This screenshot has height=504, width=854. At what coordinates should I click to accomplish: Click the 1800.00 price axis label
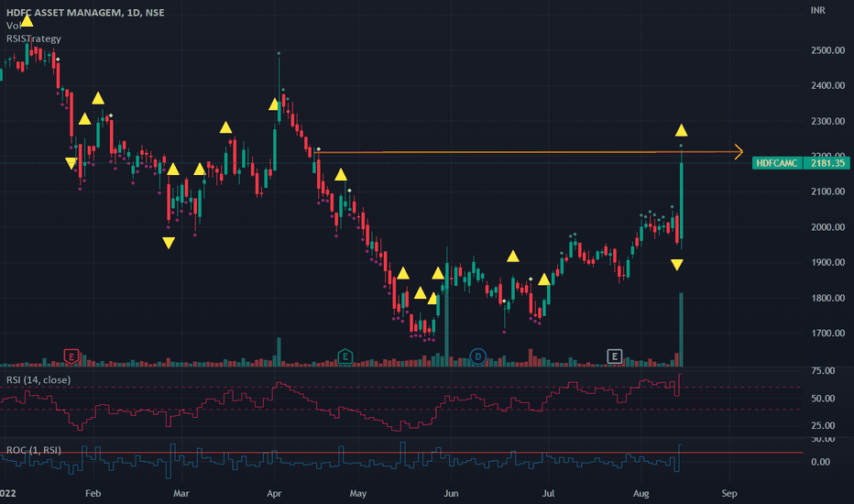(x=827, y=298)
